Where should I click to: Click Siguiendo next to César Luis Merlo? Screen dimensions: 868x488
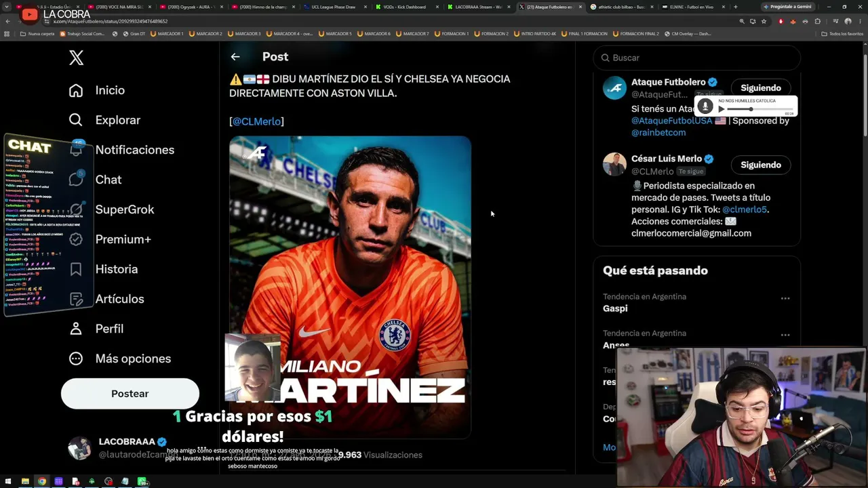point(761,165)
